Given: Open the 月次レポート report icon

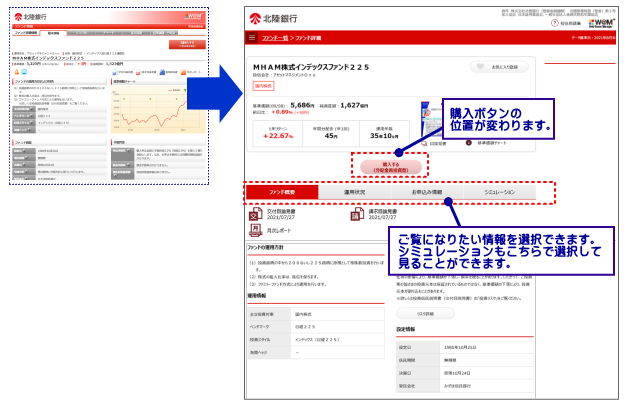Looking at the screenshot, I should pyautogui.click(x=256, y=230).
